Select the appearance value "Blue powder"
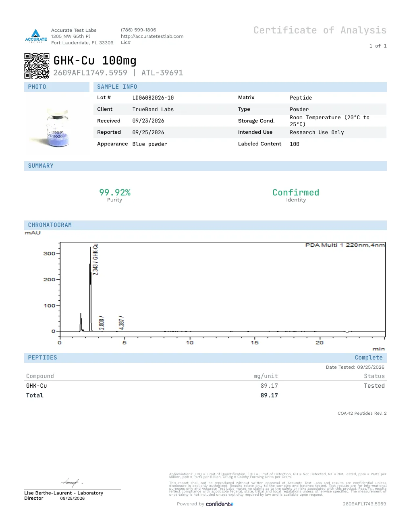Screen dimensions: 411x532 (150, 144)
